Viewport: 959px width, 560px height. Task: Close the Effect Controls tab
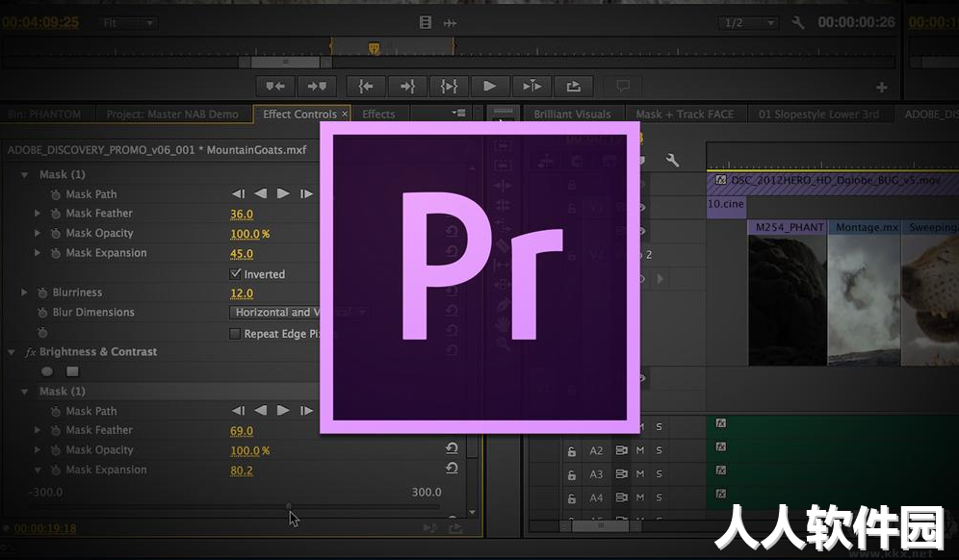345,114
